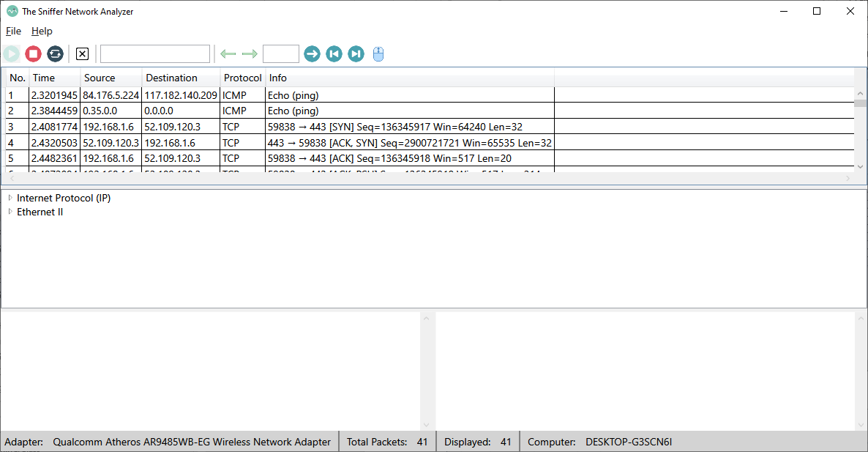Click computer name DESKTOP-G3SCN6I in status bar
Viewport: 868px width, 452px height.
pos(629,442)
